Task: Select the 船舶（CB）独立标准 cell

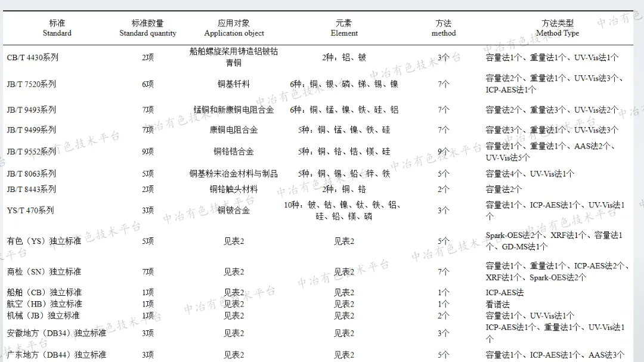Action: coord(44,293)
